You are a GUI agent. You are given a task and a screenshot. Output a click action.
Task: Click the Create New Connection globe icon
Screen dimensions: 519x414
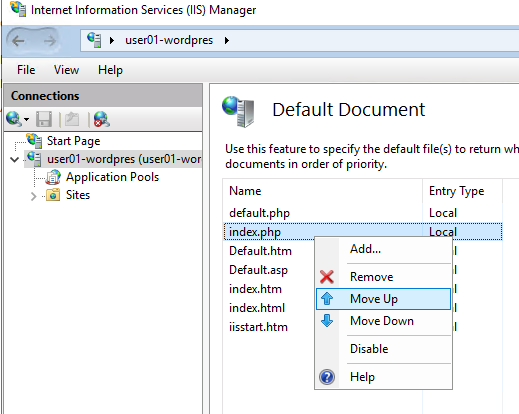pyautogui.click(x=14, y=119)
